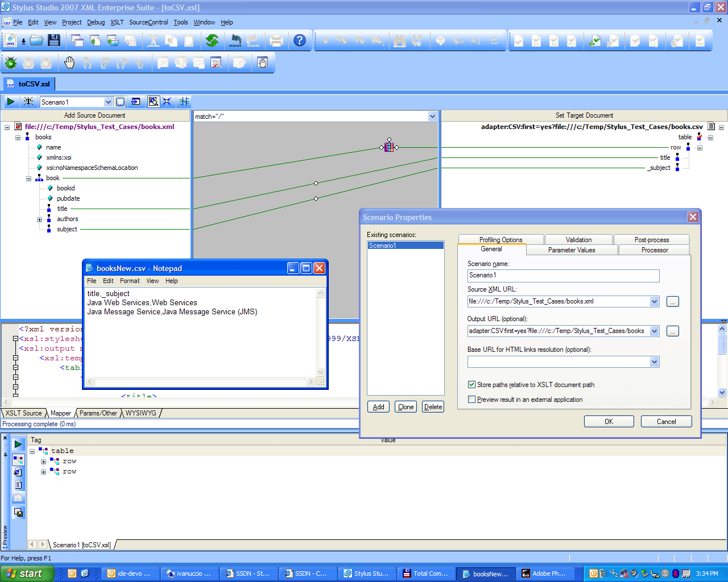Click the Clone scenario button
The image size is (728, 582).
tap(406, 407)
